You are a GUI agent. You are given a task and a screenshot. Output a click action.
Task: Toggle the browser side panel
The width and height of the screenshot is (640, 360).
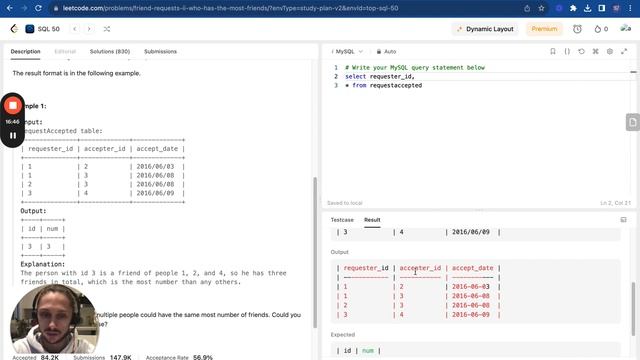(x=602, y=8)
